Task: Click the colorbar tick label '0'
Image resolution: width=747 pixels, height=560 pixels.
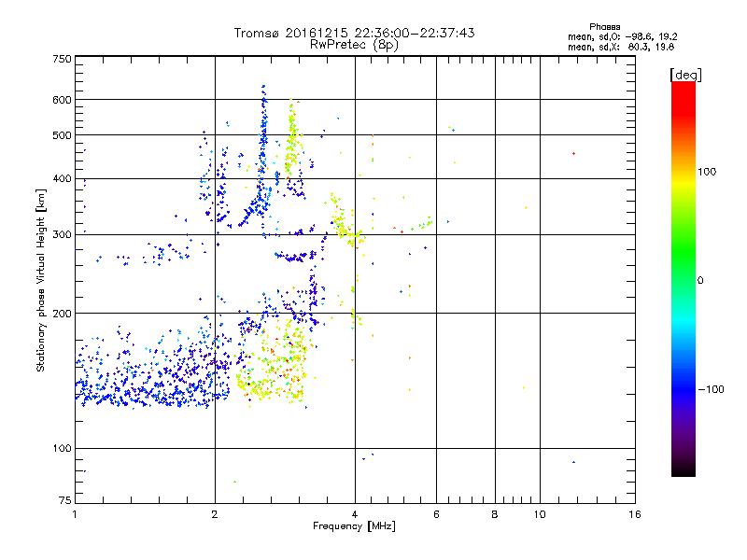Action: [x=699, y=280]
